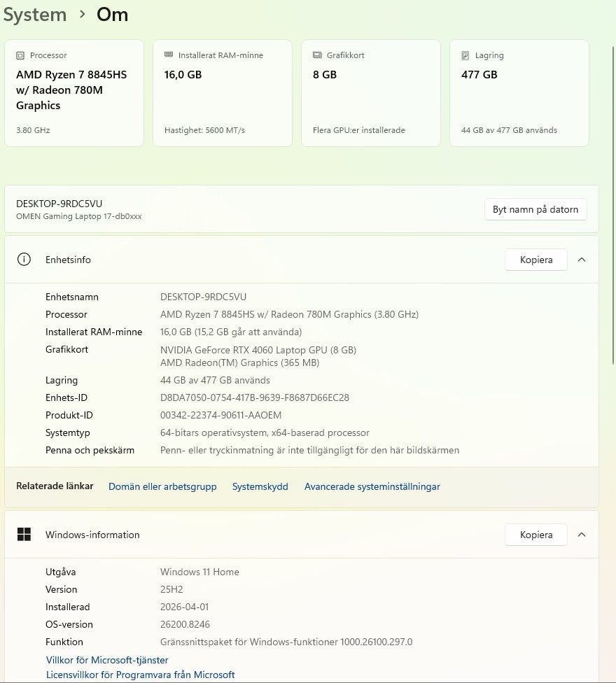Select Gränssnittspaket för Windows-funktioner value
The width and height of the screenshot is (616, 683).
286,642
